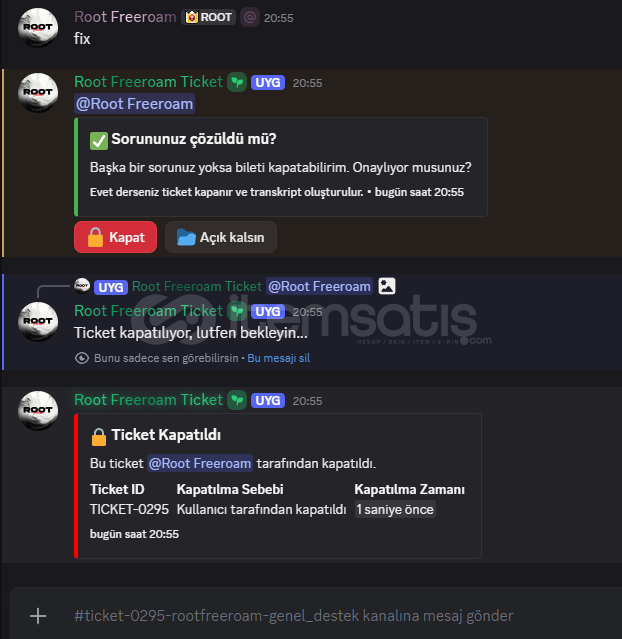Click the Bu mesajı sil link
Image resolution: width=622 pixels, height=639 pixels.
[x=278, y=358]
